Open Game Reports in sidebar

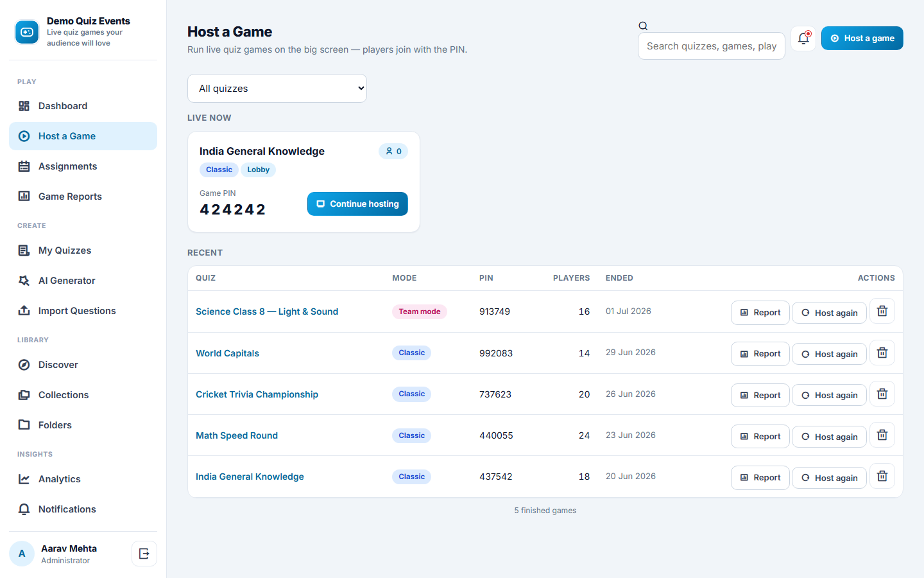(x=83, y=197)
